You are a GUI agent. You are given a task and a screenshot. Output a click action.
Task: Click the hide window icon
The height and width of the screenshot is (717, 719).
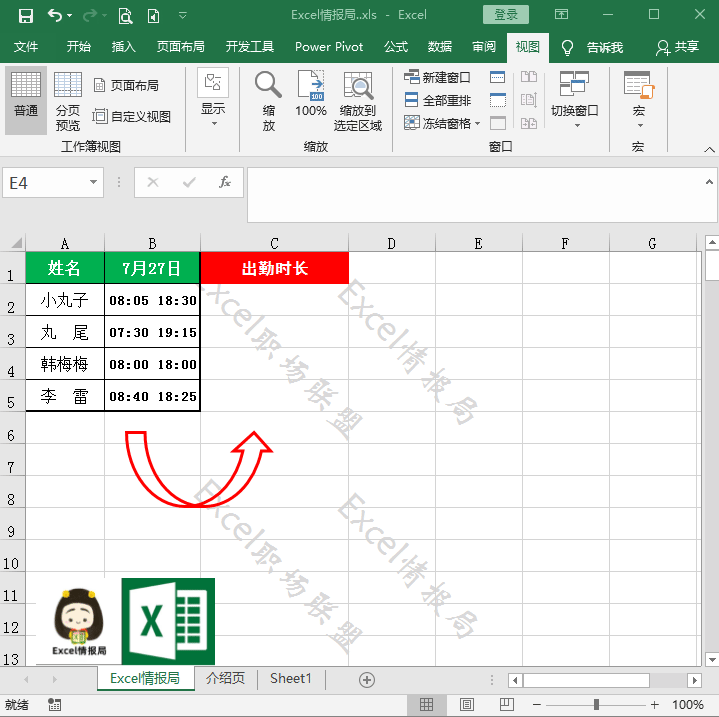498,100
